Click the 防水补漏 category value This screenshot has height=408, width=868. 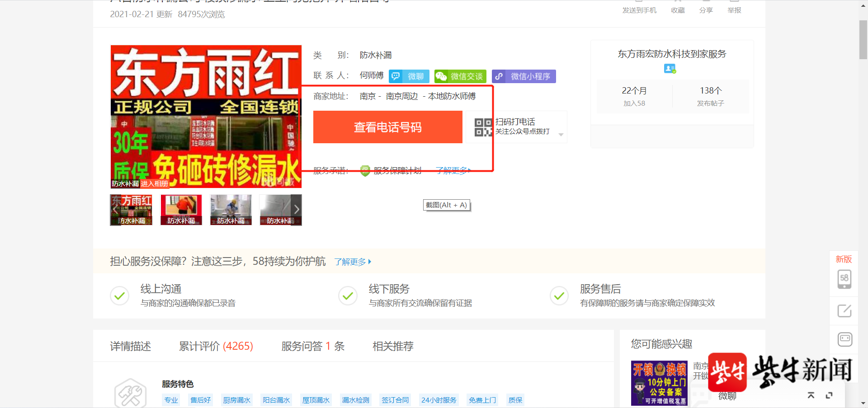coord(376,55)
